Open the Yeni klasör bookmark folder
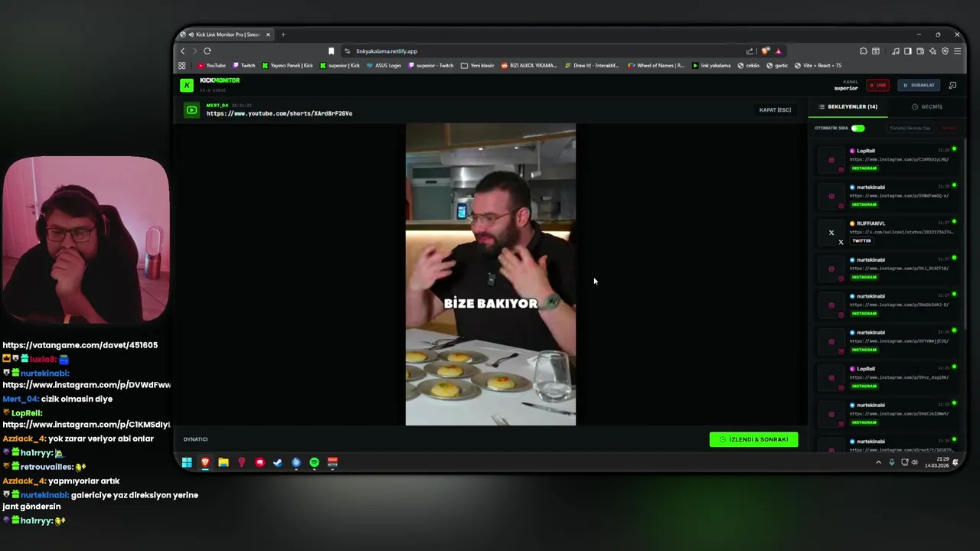The height and width of the screenshot is (551, 980). pos(478,66)
